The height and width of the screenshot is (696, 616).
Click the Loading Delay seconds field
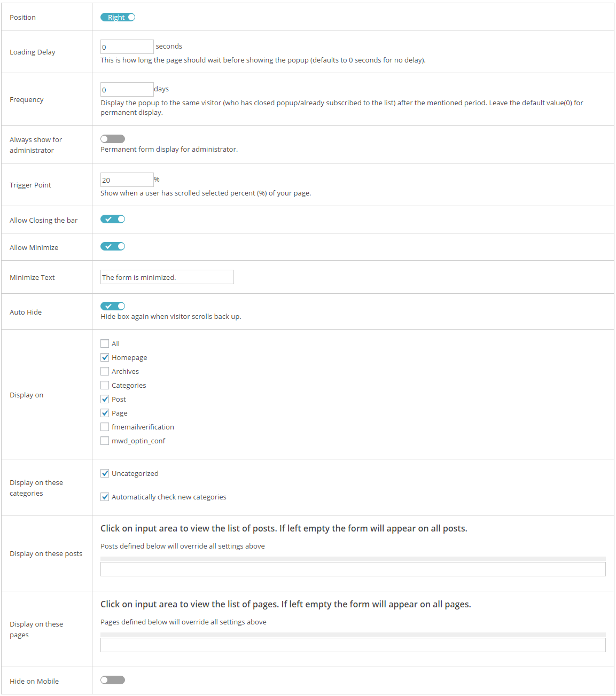click(x=127, y=46)
